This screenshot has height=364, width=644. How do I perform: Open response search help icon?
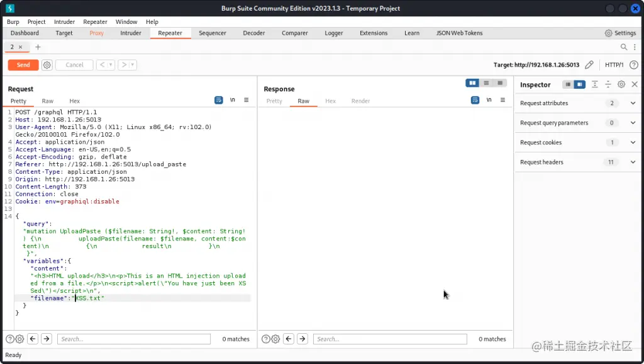[266, 339]
